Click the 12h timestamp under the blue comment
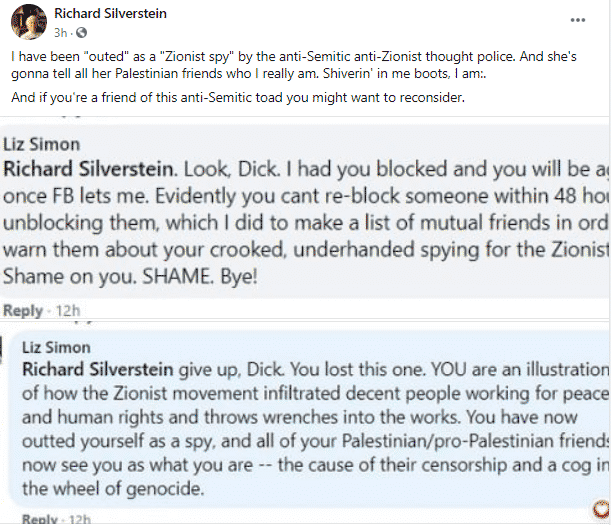The width and height of the screenshot is (611, 525). pos(79,519)
